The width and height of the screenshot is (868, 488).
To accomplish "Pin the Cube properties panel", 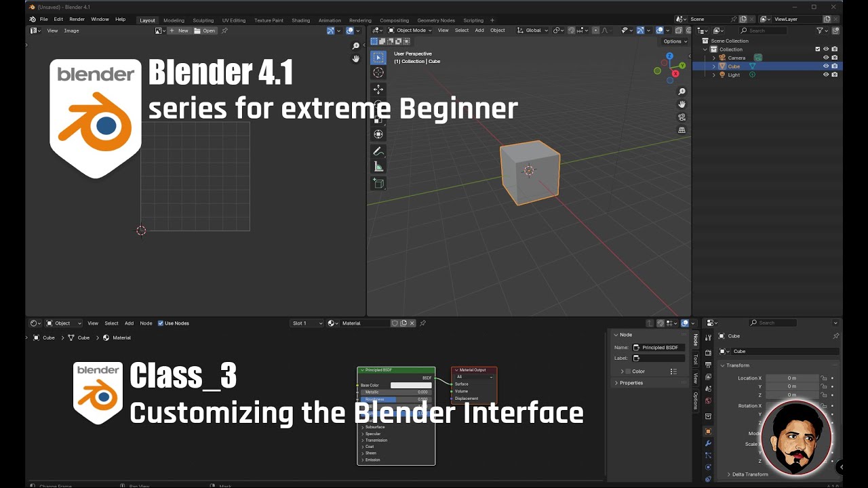I will click(835, 336).
